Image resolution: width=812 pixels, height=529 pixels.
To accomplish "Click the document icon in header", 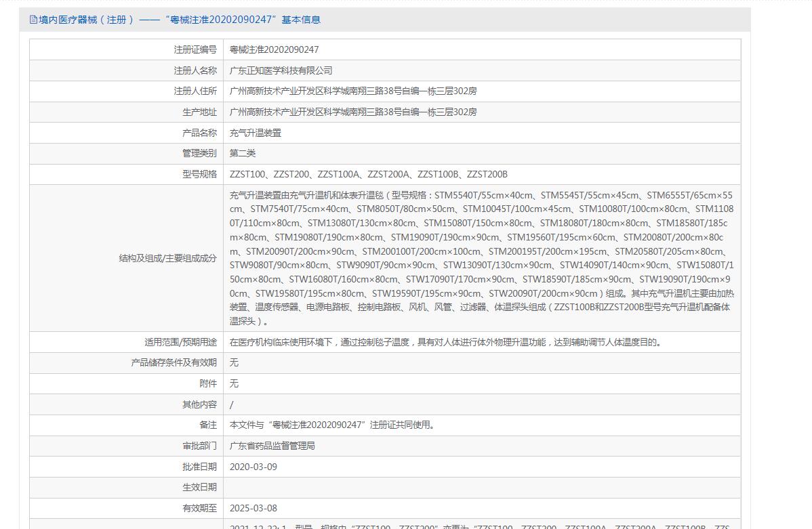I will (33, 20).
